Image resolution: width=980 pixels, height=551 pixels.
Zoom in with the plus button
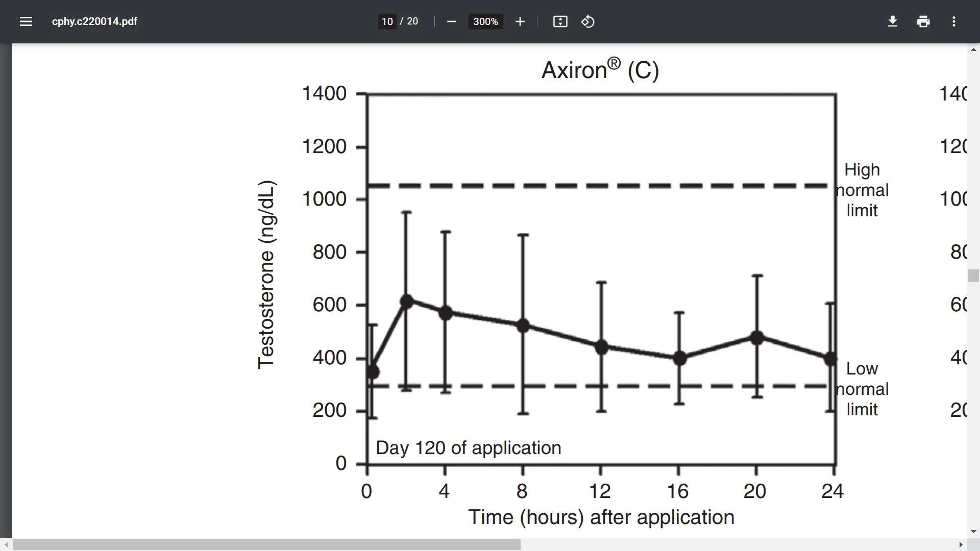[520, 21]
